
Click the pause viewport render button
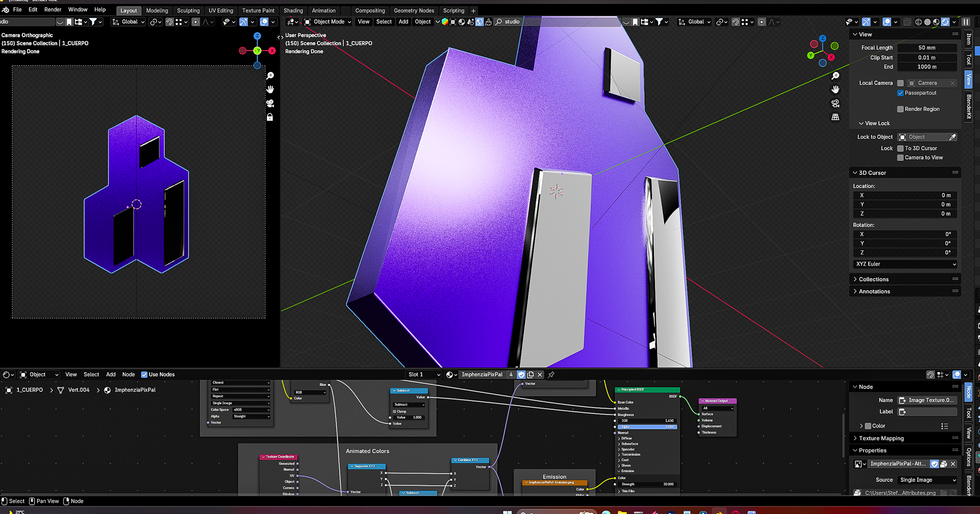(x=966, y=22)
